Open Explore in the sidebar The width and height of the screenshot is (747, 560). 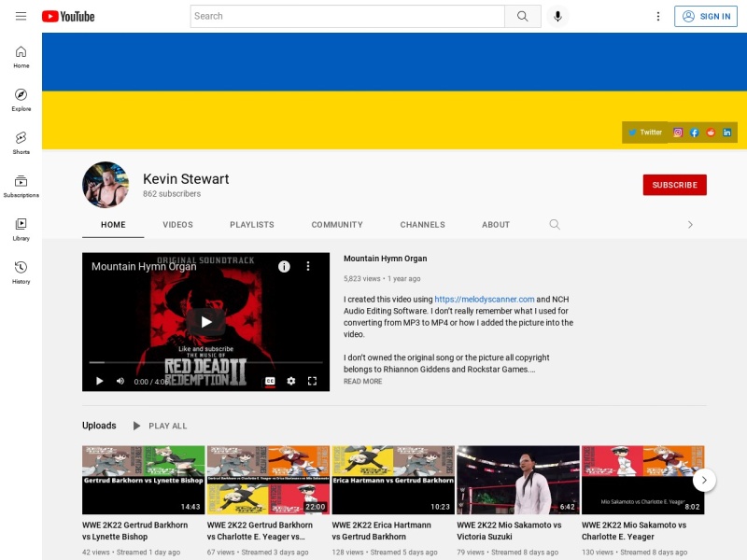(x=21, y=100)
